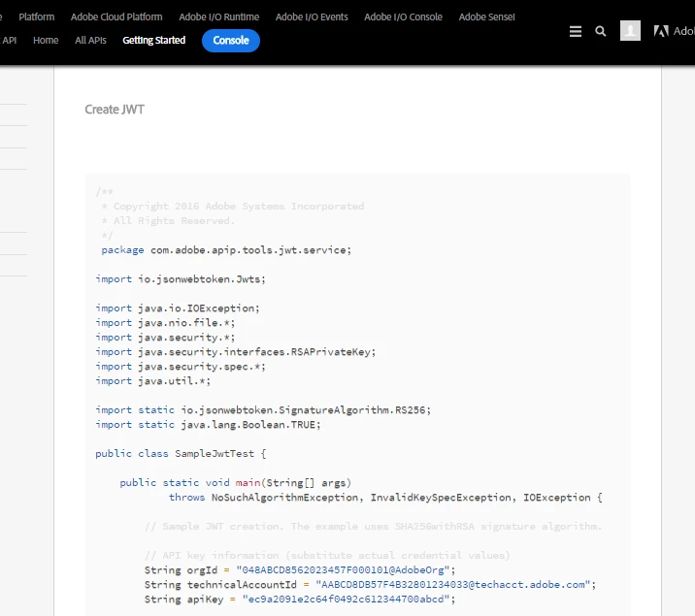The width and height of the screenshot is (695, 616).
Task: Click the import io.jsonwebtoken.Jwts line
Action: click(181, 279)
